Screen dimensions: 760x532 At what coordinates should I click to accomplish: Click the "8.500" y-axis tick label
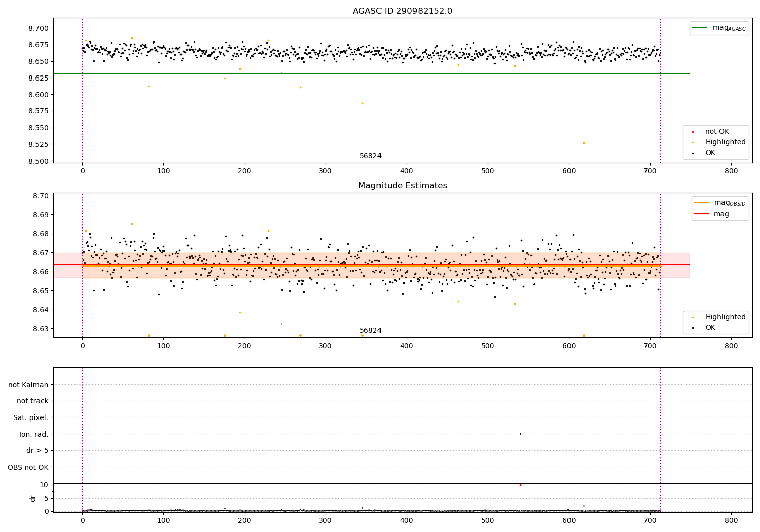39,161
